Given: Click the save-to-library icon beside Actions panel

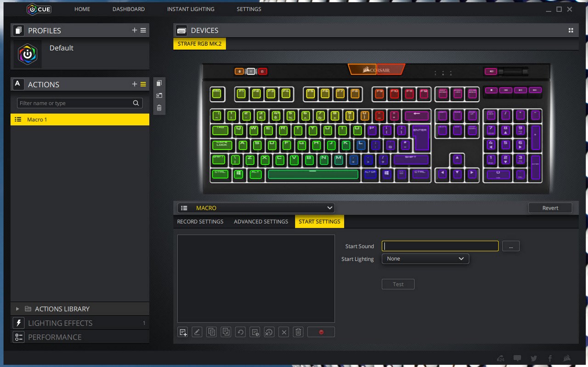Looking at the screenshot, I should 159,96.
